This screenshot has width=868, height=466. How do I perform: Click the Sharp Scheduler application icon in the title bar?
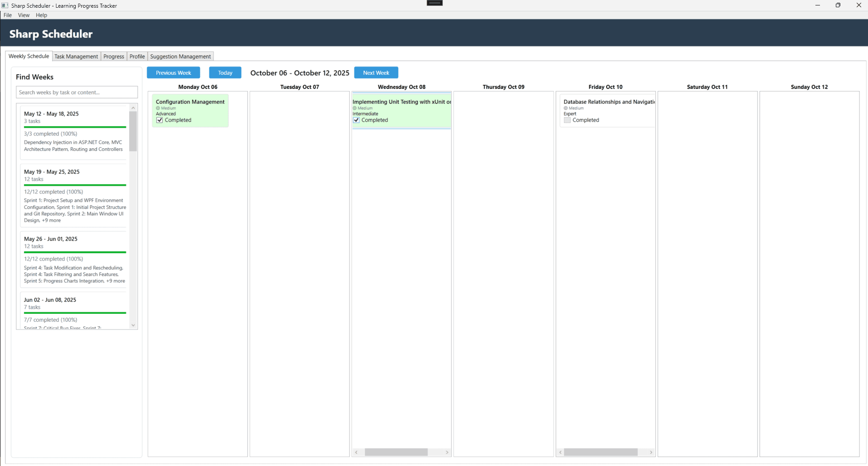tap(5, 5)
